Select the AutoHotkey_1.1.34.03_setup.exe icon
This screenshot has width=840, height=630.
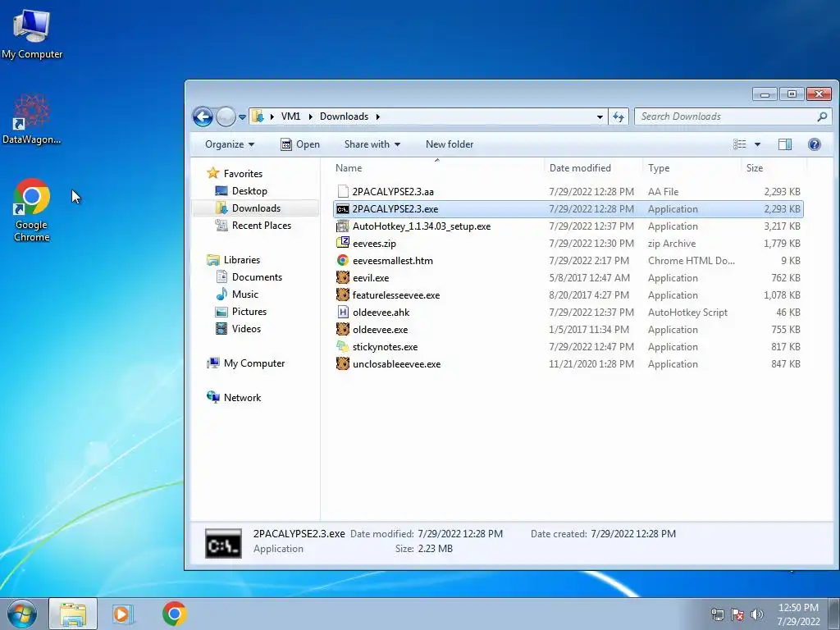[343, 226]
